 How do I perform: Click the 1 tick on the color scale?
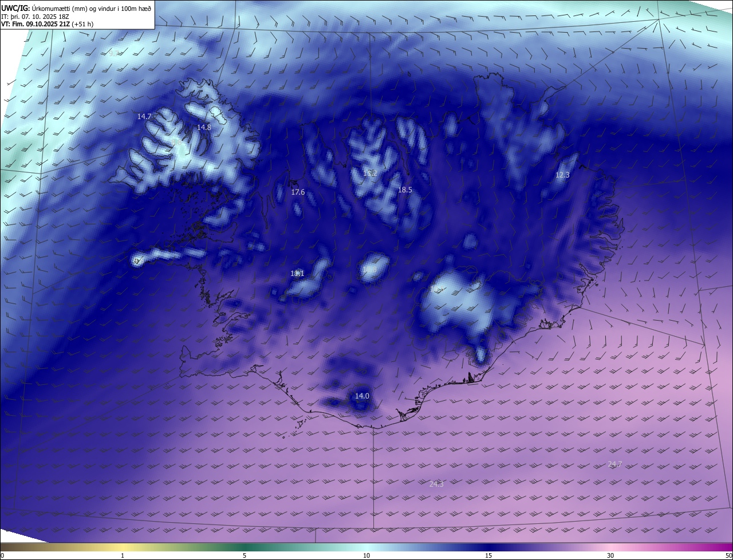(123, 555)
